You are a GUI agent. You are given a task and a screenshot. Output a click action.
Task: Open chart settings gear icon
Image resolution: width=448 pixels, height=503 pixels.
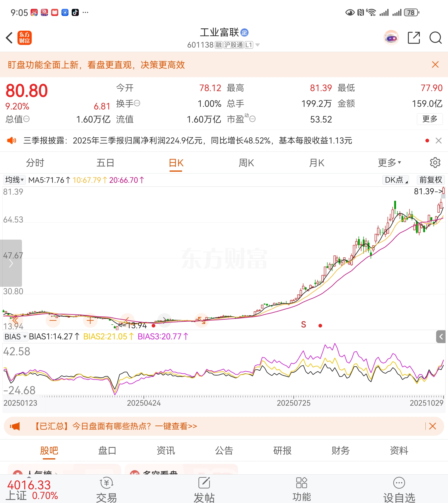tap(435, 163)
